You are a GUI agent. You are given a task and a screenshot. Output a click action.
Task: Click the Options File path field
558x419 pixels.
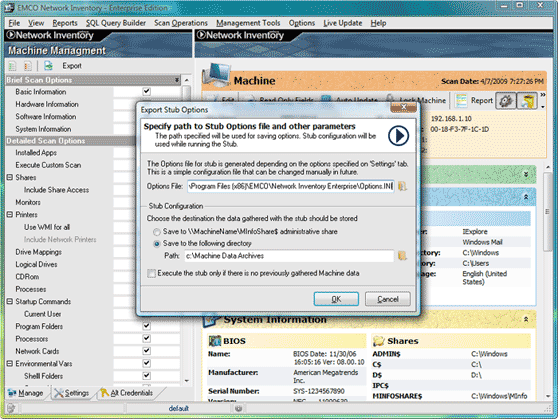click(x=291, y=186)
